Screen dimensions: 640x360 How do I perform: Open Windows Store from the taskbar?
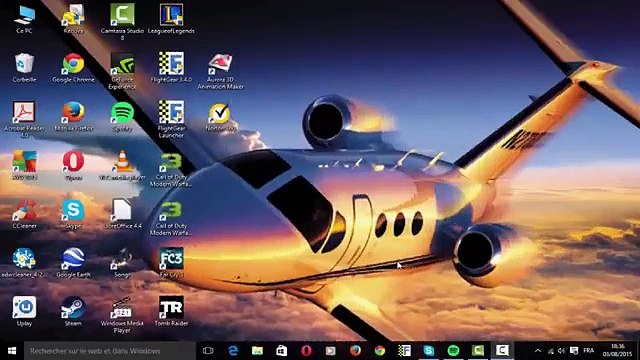tap(282, 351)
